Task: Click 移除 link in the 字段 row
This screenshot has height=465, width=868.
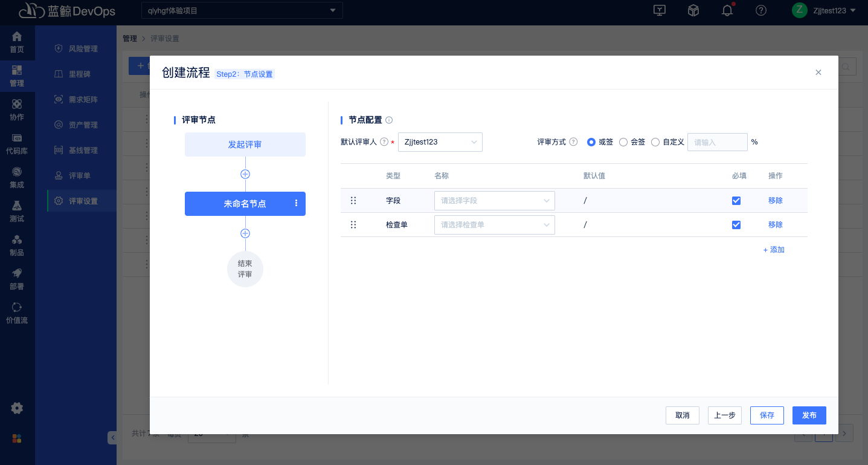Action: pyautogui.click(x=776, y=201)
